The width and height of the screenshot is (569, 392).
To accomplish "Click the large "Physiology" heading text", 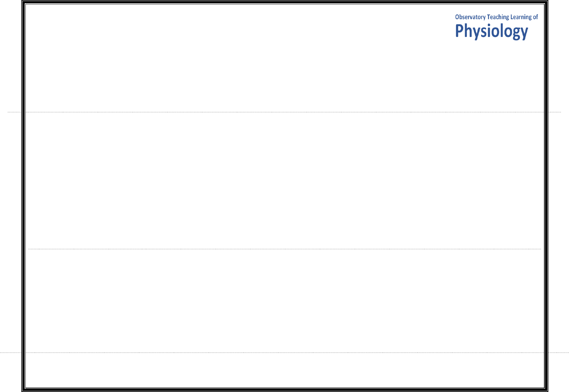I will coord(491,31).
